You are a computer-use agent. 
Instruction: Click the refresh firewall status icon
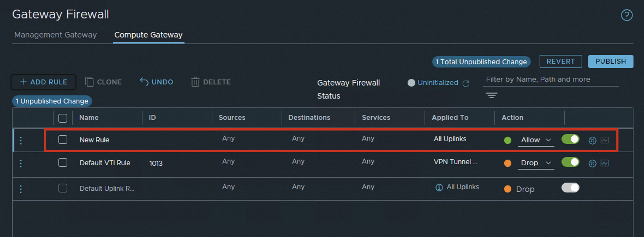tap(466, 83)
